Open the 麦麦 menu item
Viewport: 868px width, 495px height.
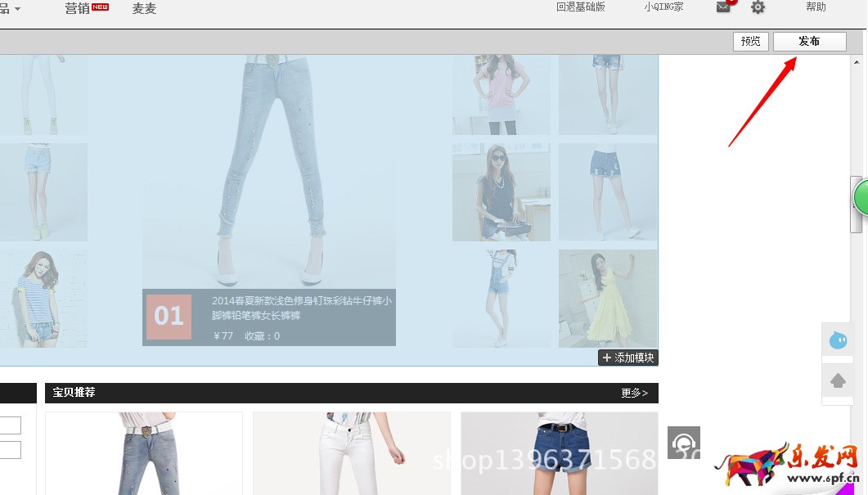tap(144, 8)
